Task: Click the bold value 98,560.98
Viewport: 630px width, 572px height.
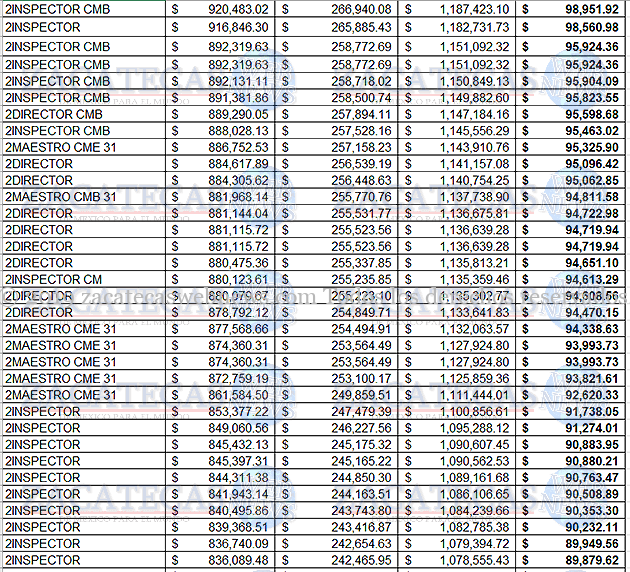Action: (x=592, y=27)
